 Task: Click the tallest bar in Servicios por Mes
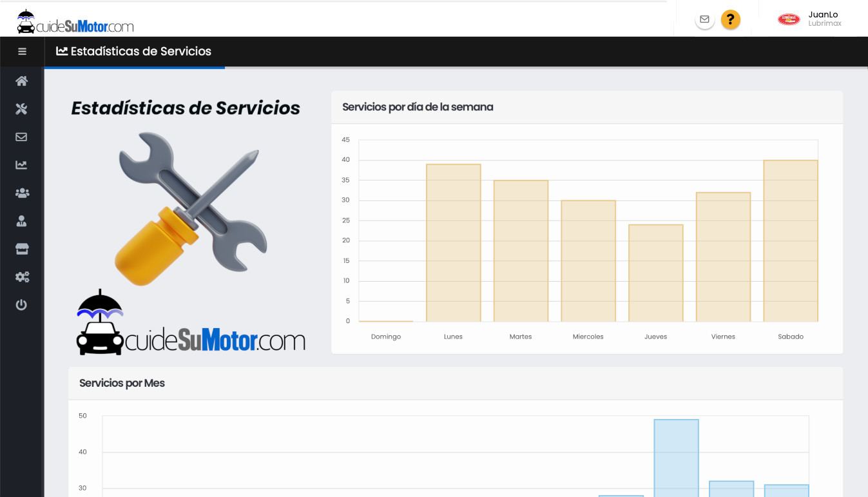coord(676,458)
